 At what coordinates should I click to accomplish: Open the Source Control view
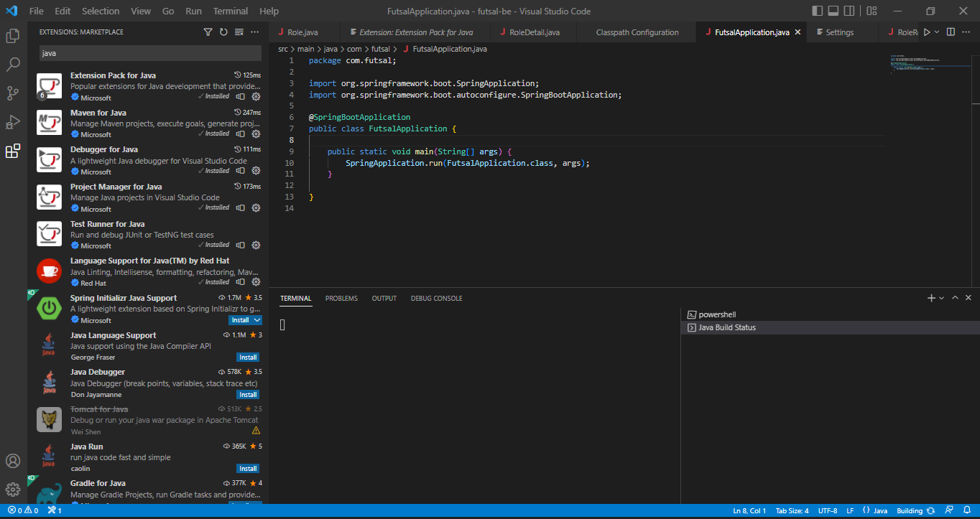pyautogui.click(x=13, y=93)
